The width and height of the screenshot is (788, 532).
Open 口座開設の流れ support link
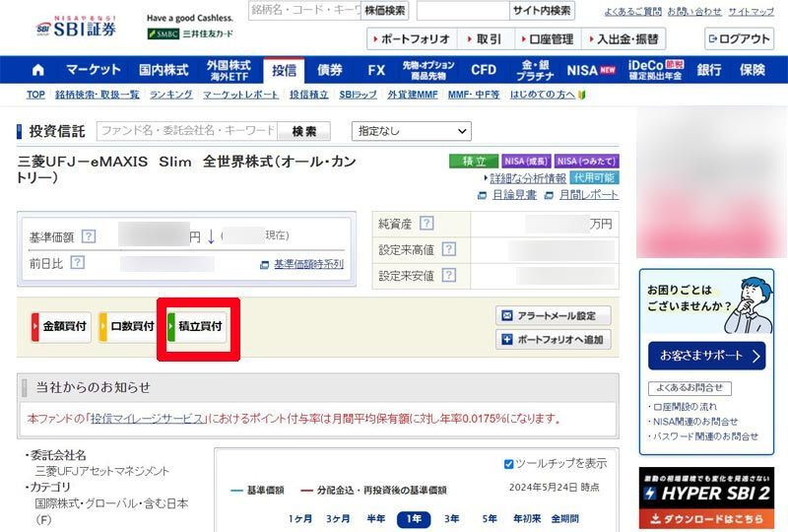685,407
